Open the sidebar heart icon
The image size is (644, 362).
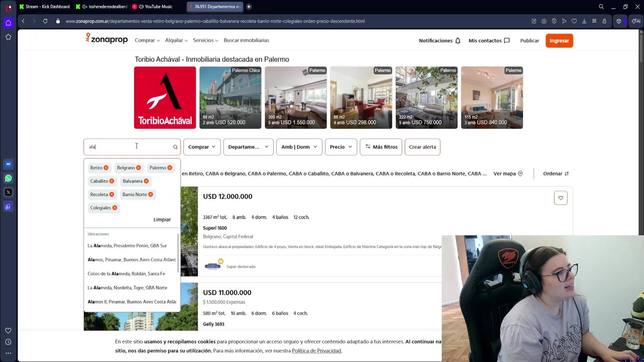point(8,331)
